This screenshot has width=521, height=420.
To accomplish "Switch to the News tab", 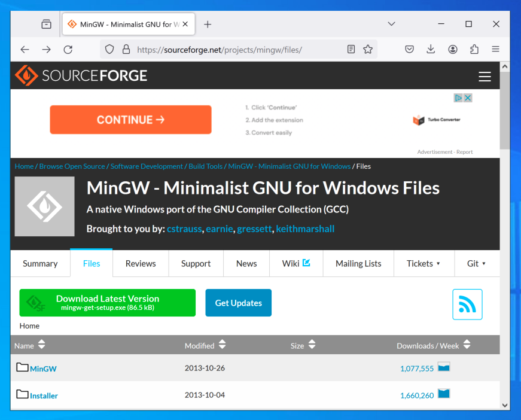I will pyautogui.click(x=246, y=263).
